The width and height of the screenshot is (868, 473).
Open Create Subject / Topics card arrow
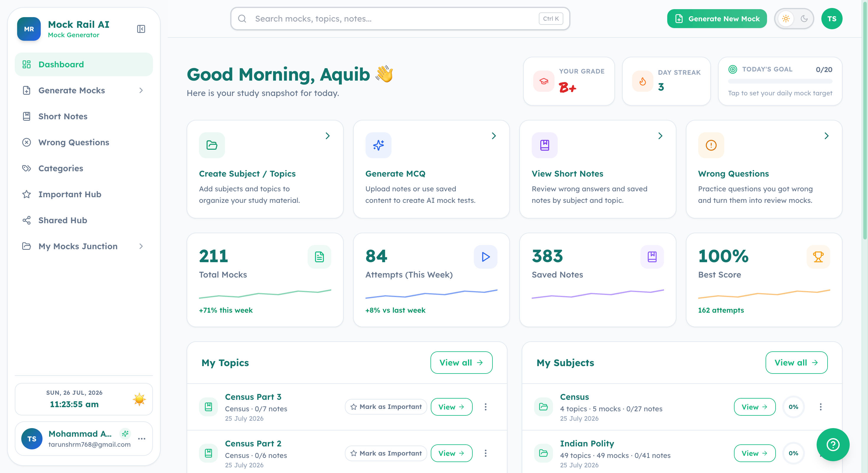coord(327,136)
